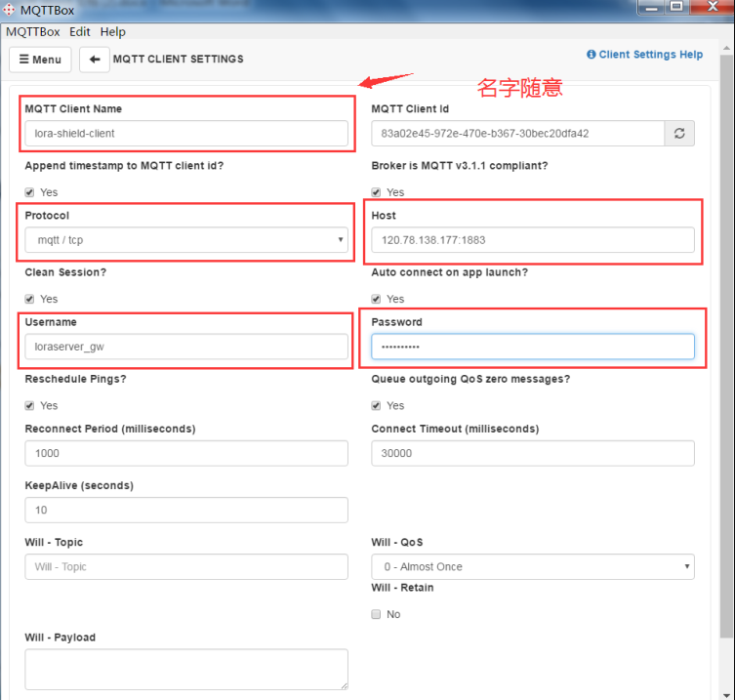Toggle the Clean Session checkbox

pyautogui.click(x=29, y=299)
